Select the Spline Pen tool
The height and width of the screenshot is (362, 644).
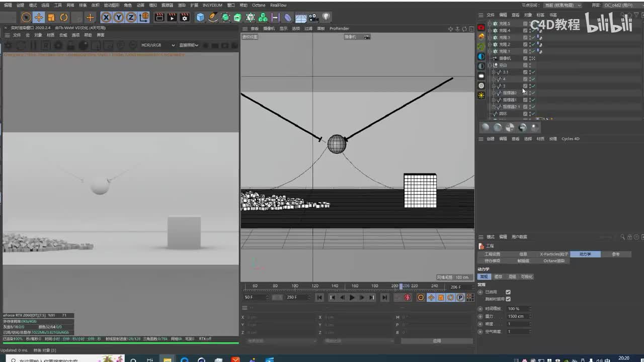pos(213,18)
